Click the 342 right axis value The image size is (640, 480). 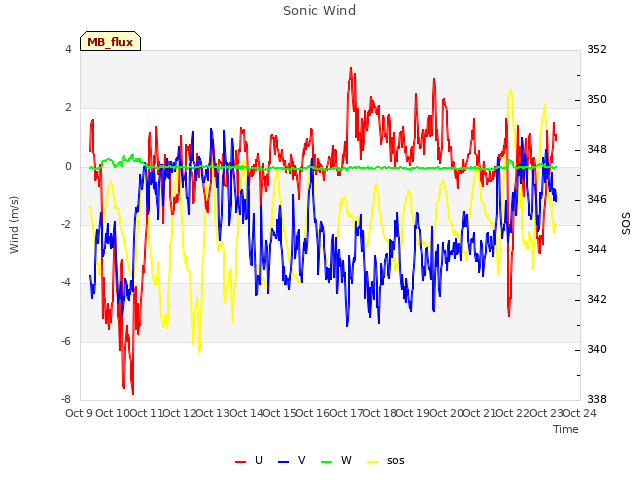(x=597, y=299)
